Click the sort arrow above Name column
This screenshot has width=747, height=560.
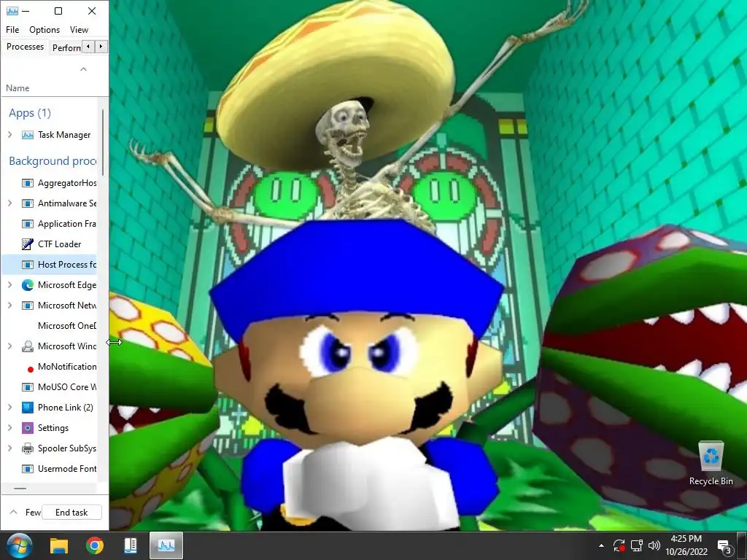point(83,69)
